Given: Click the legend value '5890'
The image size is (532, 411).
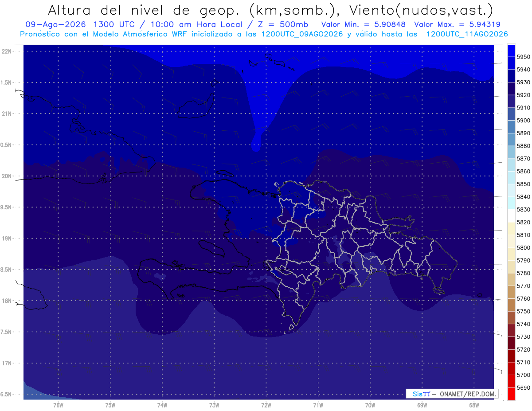Looking at the screenshot, I should point(524,133).
